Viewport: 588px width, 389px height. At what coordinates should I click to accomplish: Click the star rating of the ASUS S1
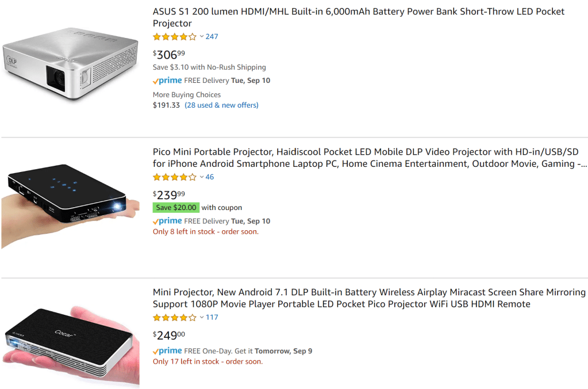click(x=174, y=37)
